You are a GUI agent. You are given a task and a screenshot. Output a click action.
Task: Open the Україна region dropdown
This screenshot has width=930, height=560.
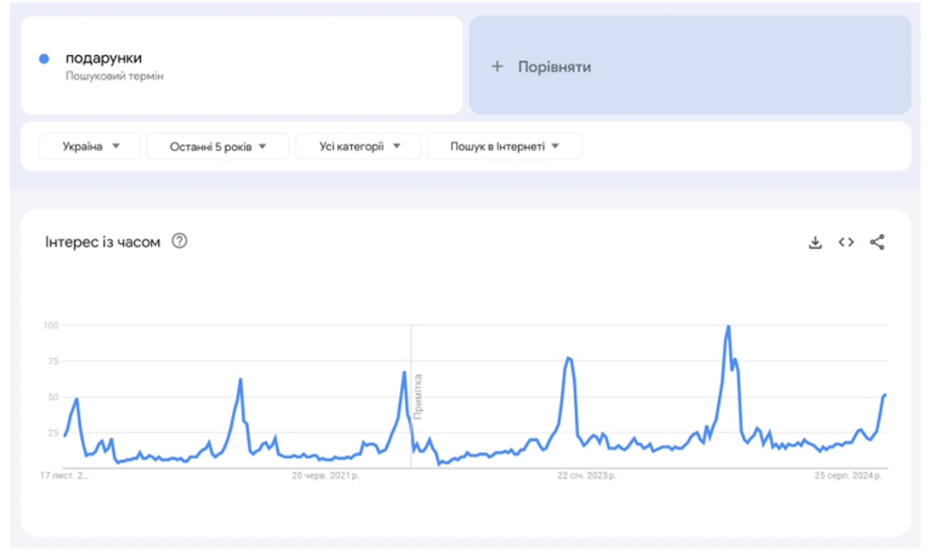90,146
